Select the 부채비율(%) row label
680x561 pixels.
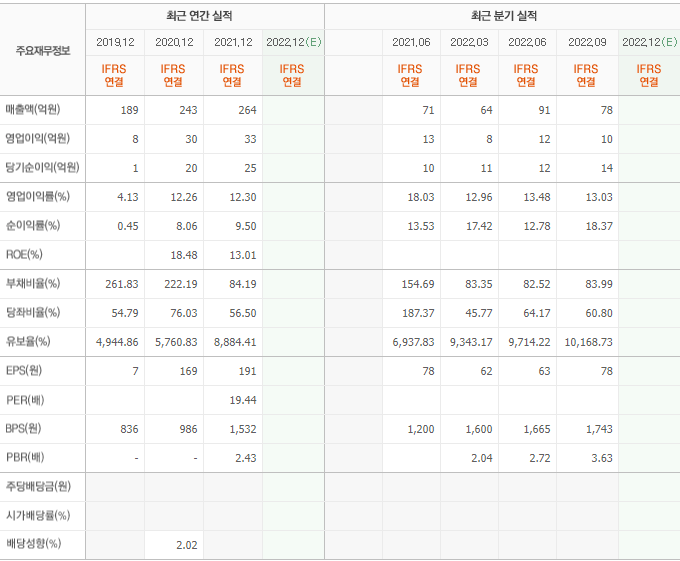click(33, 284)
